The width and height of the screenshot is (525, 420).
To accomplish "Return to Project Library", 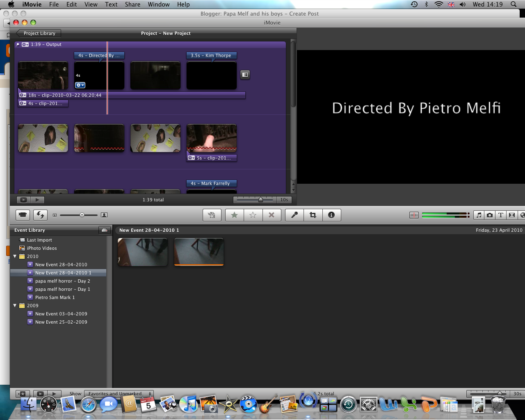I will pos(38,33).
